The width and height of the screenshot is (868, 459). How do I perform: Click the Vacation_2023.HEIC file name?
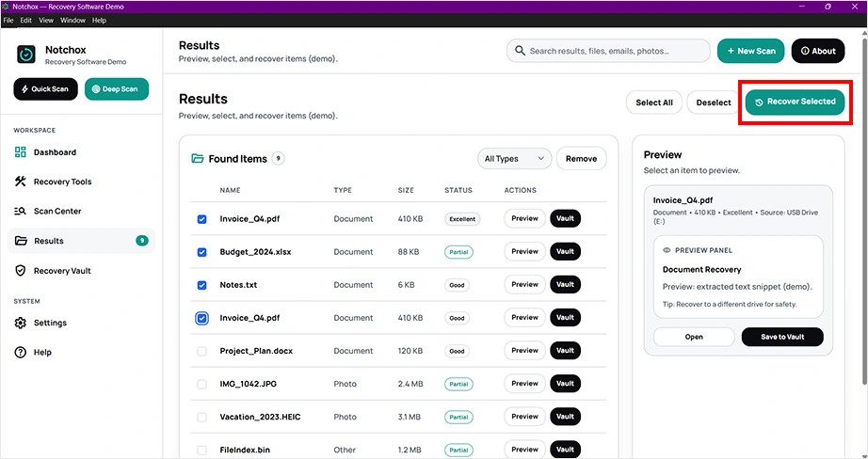pos(260,417)
